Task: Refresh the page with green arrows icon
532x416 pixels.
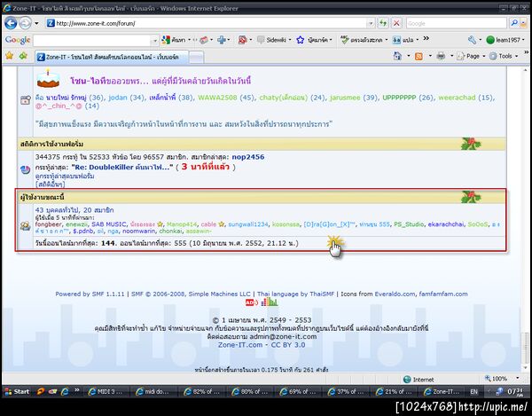Action: [x=383, y=23]
